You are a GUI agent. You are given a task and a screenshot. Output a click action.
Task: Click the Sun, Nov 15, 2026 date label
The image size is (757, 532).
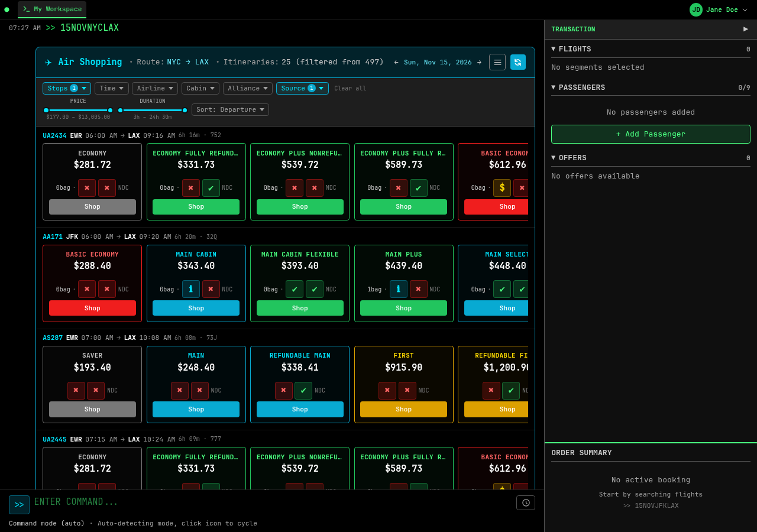tap(438, 62)
